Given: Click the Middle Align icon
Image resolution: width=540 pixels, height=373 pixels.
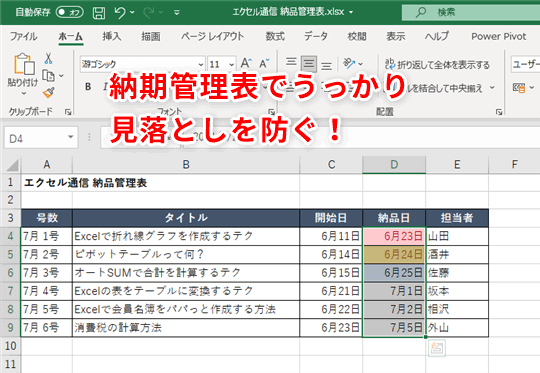Looking at the screenshot, I should point(309,63).
